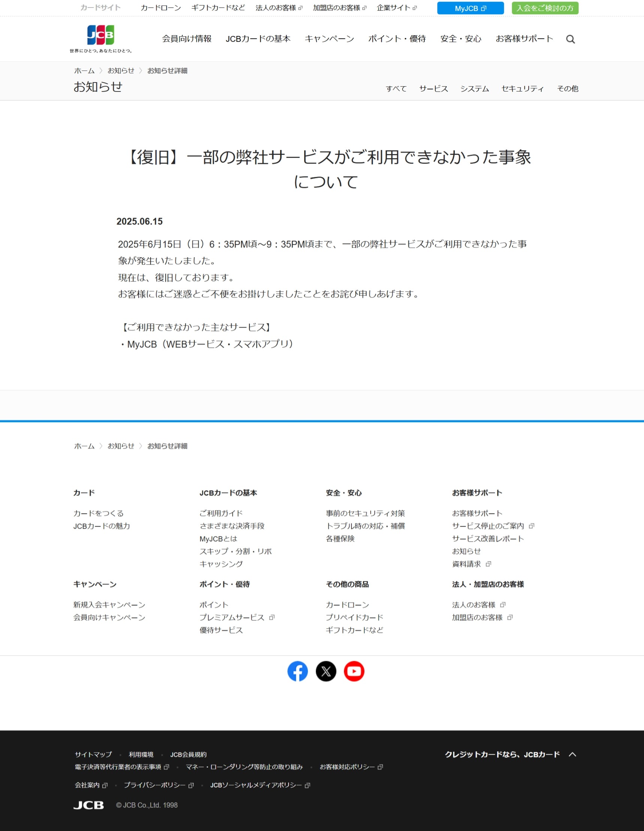Image resolution: width=644 pixels, height=831 pixels.
Task: Click the JCB logo in the header
Action: 100,39
